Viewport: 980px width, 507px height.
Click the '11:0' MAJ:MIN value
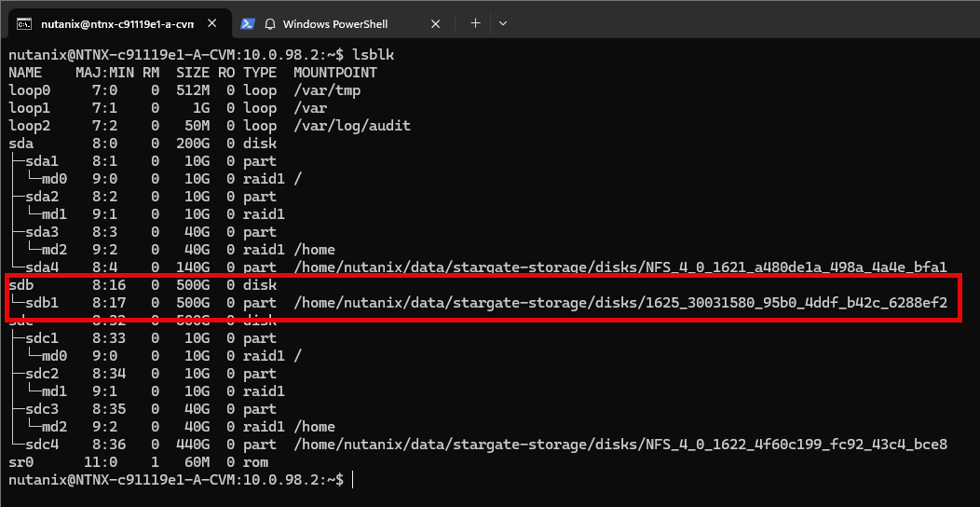[101, 462]
